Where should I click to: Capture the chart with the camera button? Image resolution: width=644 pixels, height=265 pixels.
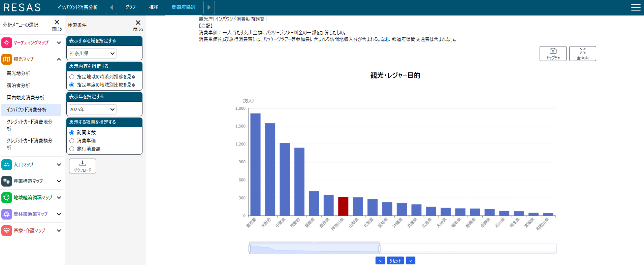click(x=553, y=54)
